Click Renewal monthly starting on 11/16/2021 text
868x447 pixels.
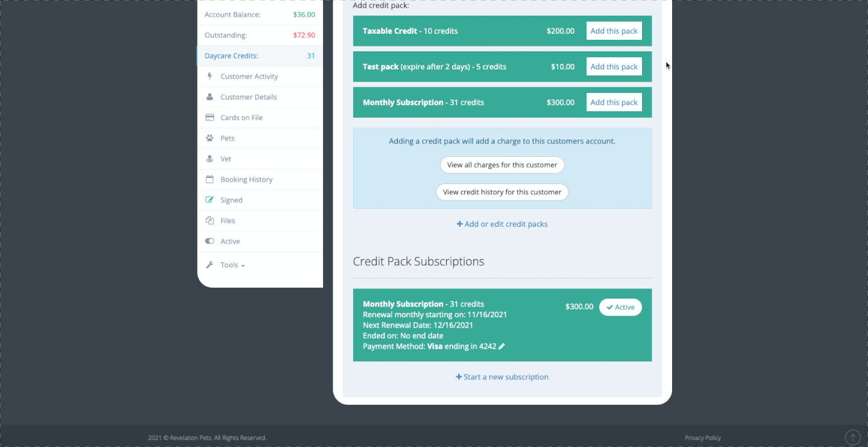pyautogui.click(x=435, y=315)
